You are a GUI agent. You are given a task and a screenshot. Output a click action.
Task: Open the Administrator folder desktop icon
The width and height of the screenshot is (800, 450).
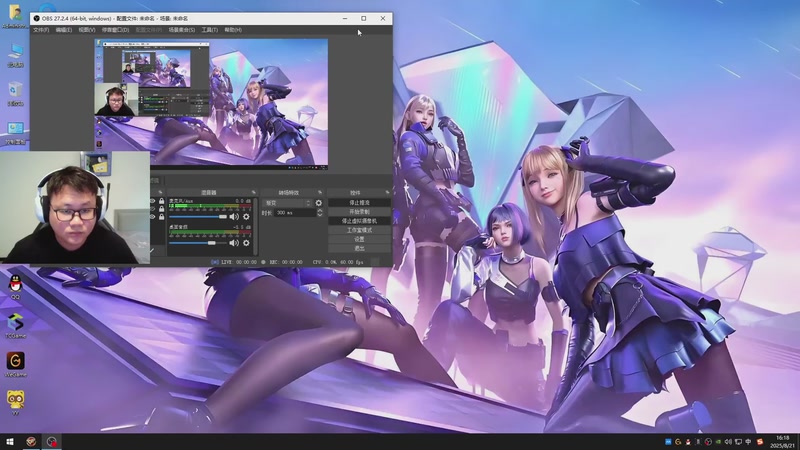[x=15, y=16]
